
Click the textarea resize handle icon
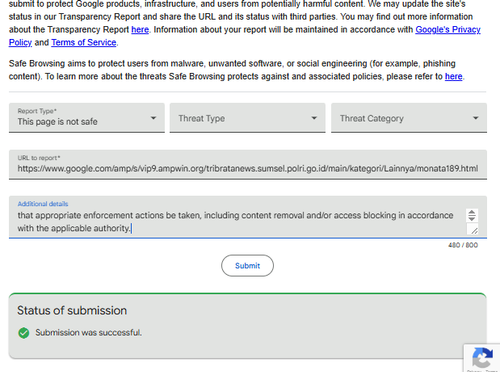(474, 230)
